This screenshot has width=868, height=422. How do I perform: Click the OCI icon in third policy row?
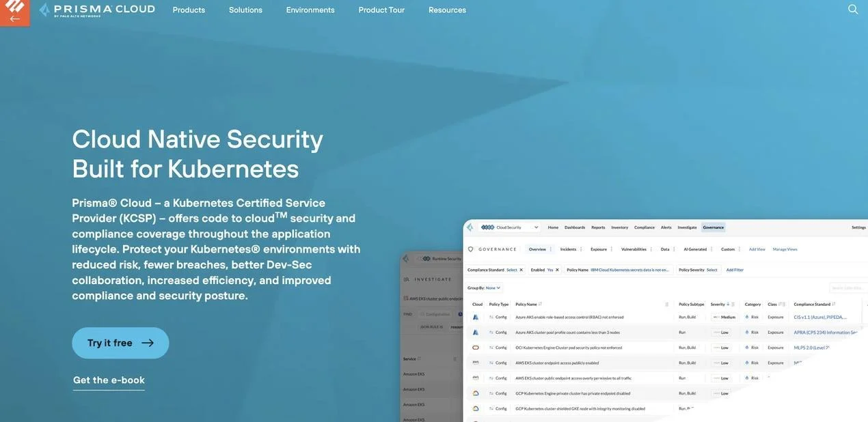click(476, 348)
